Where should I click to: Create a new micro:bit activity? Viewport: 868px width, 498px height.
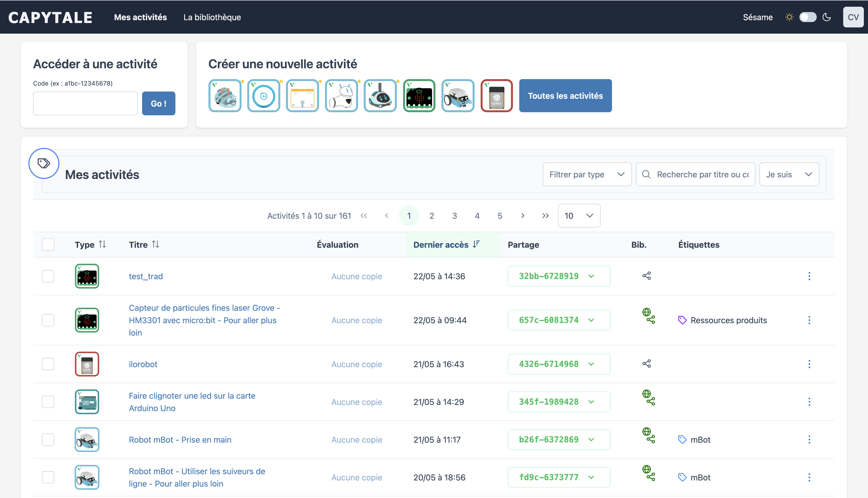(x=419, y=96)
